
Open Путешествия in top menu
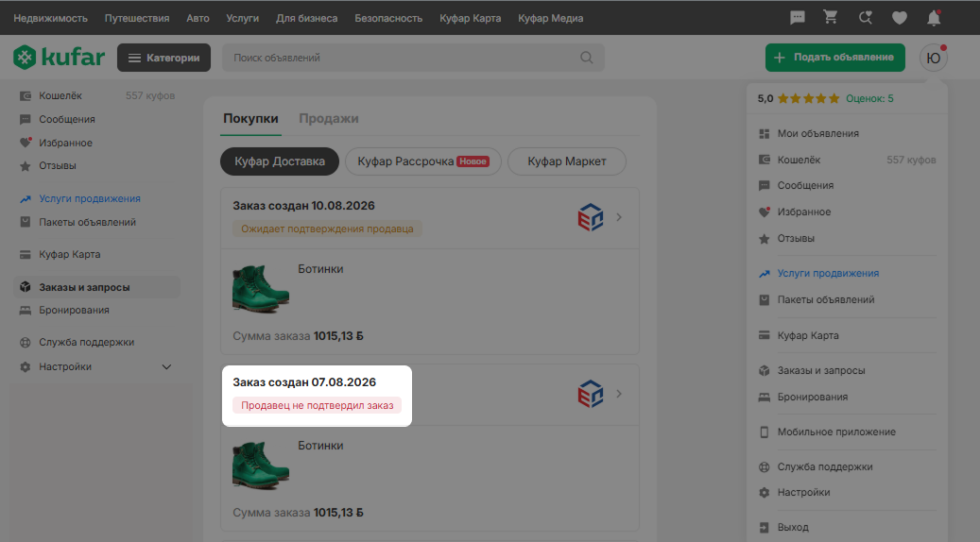point(137,18)
